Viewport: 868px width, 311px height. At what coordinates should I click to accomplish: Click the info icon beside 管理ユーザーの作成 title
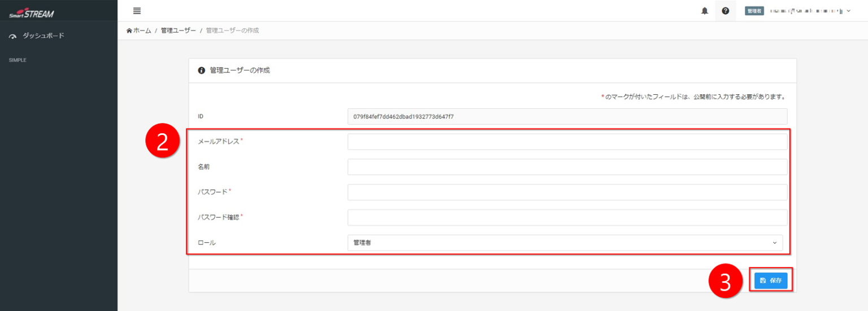point(201,71)
